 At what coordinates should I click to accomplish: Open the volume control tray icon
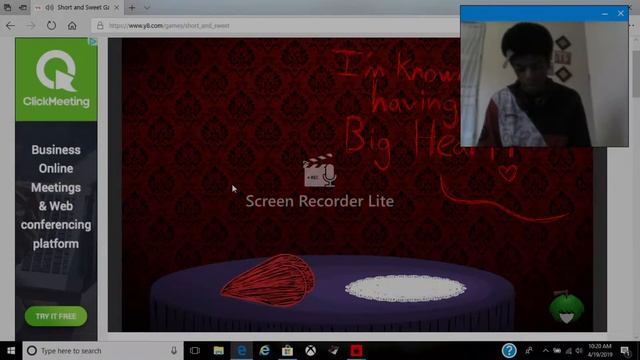(x=579, y=351)
